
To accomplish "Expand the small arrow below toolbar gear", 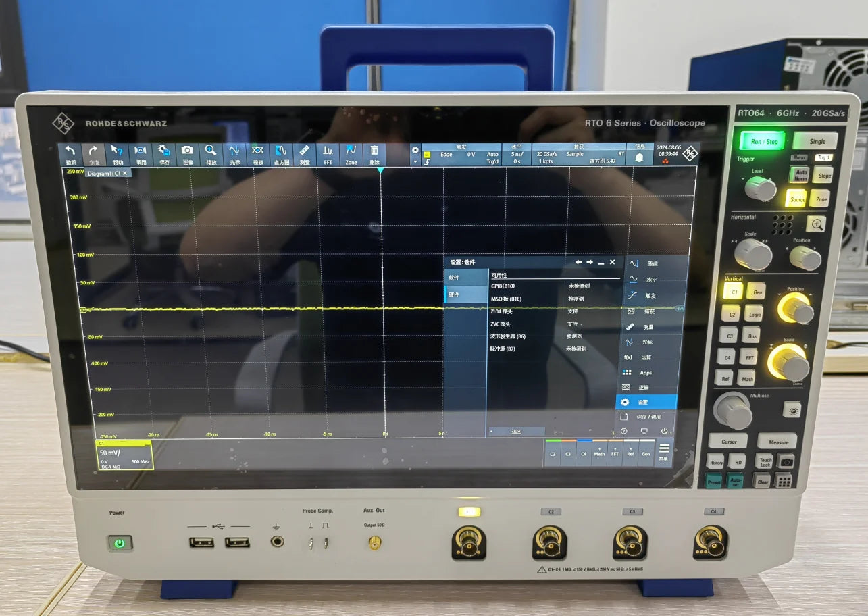I will 415,161.
